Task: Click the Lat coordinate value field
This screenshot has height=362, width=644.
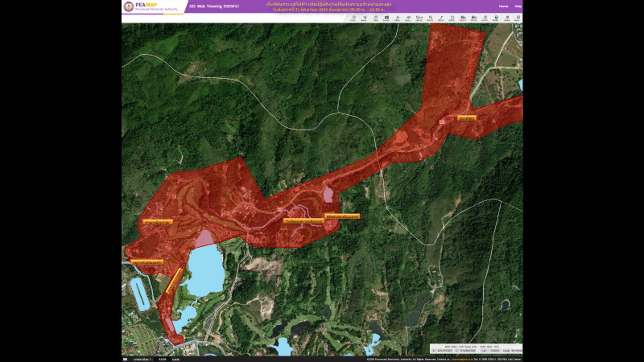Action: (494, 351)
